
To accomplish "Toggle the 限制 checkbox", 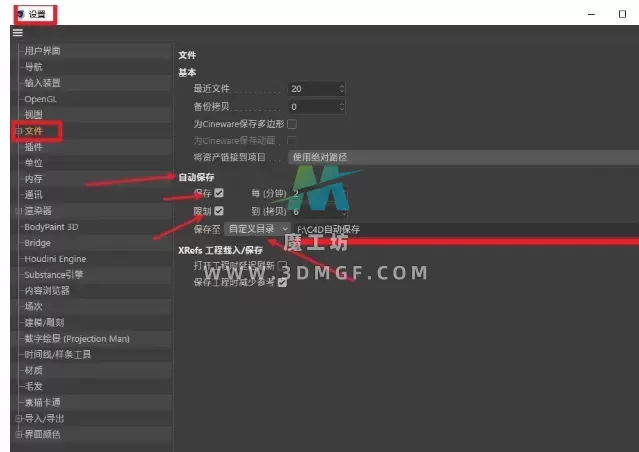I will [x=219, y=211].
